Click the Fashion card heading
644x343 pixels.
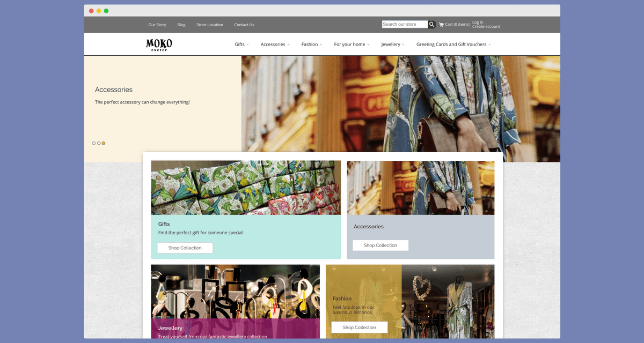pos(342,299)
